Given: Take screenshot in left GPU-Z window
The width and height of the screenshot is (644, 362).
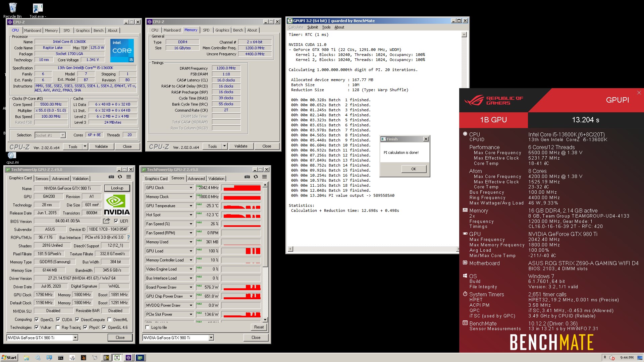Looking at the screenshot, I should pyautogui.click(x=111, y=177).
